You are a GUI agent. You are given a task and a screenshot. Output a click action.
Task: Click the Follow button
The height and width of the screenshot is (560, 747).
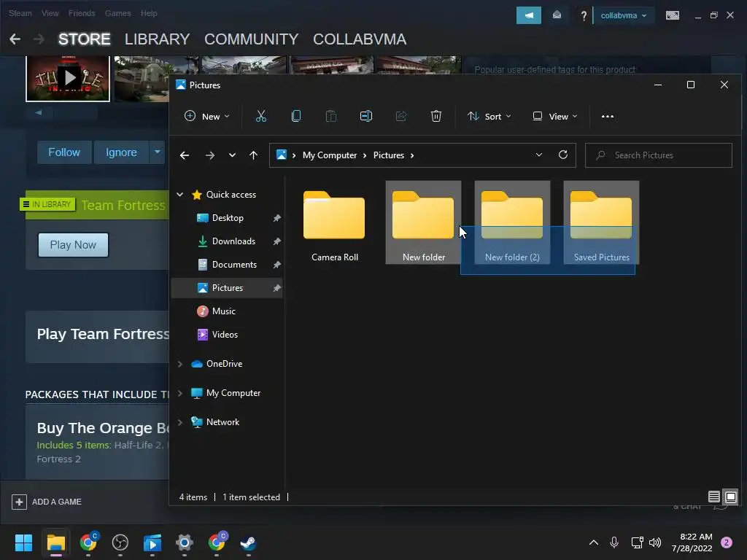(x=64, y=152)
